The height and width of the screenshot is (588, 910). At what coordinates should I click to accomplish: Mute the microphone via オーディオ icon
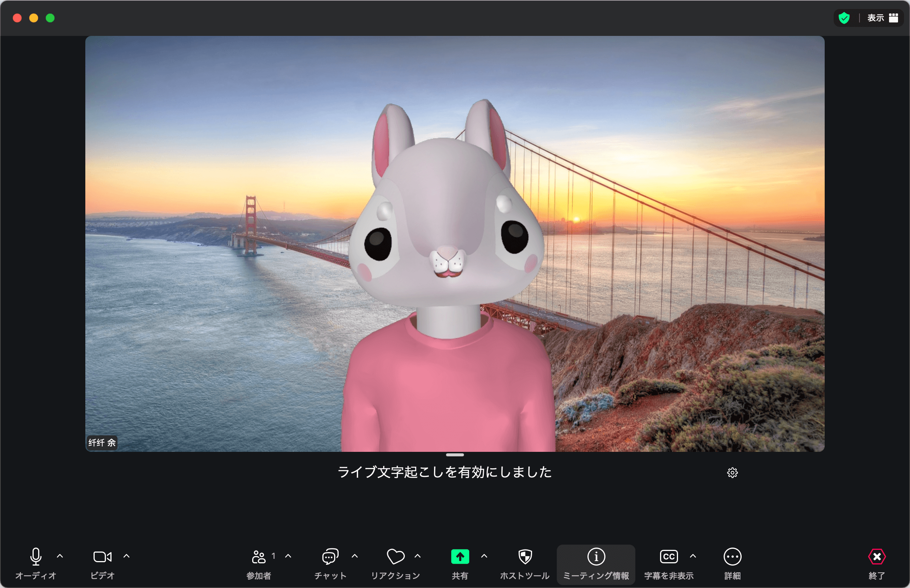(x=36, y=557)
